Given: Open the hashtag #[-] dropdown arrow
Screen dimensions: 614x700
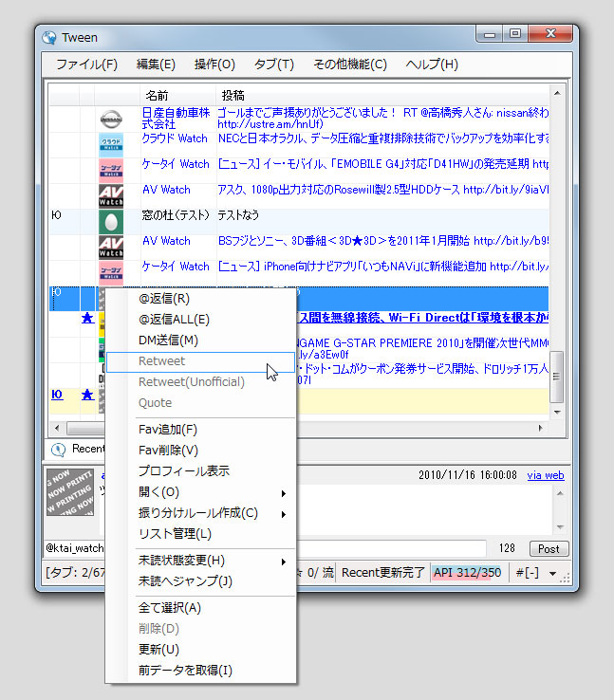Looking at the screenshot, I should [x=553, y=574].
